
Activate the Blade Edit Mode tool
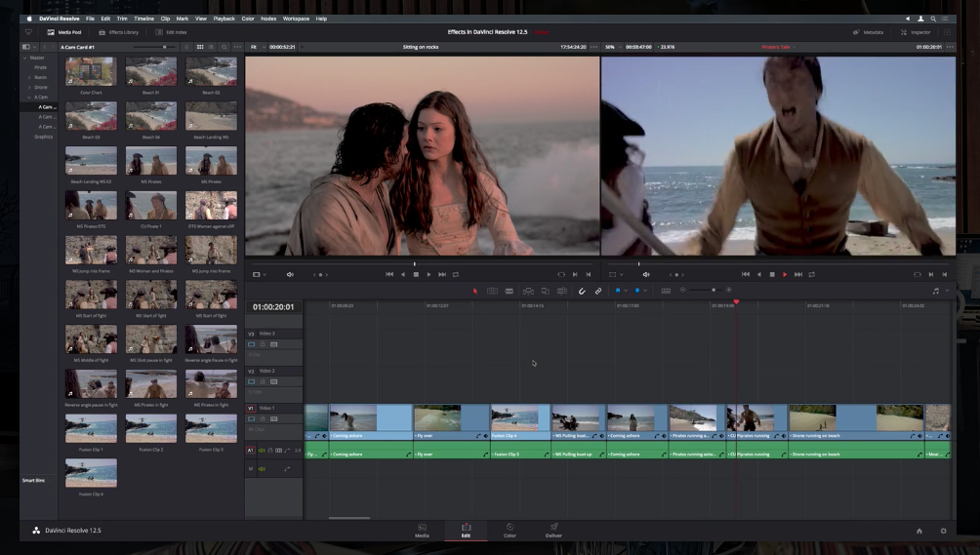pos(509,291)
